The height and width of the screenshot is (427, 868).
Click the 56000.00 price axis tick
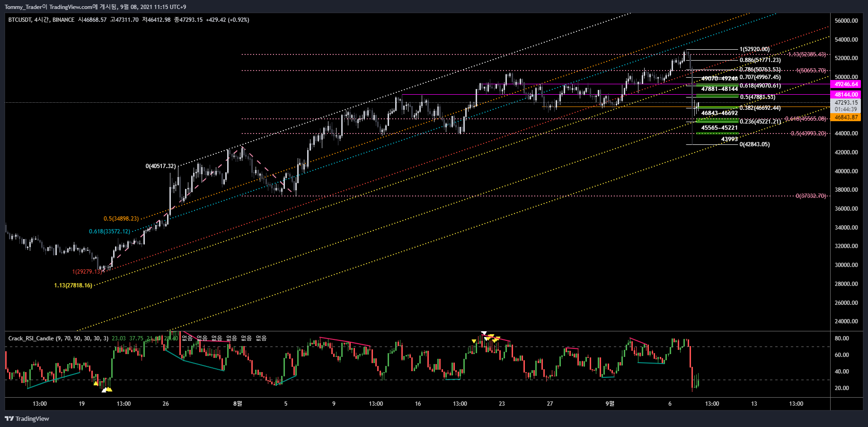point(846,21)
